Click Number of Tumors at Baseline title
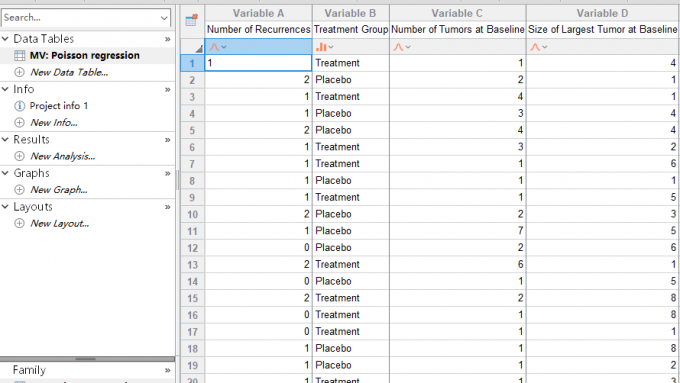680x383 pixels. click(x=458, y=29)
